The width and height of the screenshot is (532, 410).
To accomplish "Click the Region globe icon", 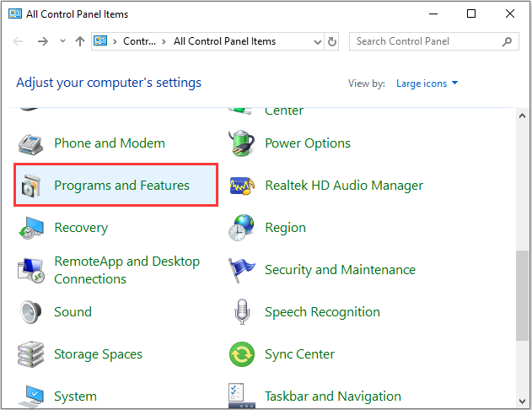I will [241, 228].
